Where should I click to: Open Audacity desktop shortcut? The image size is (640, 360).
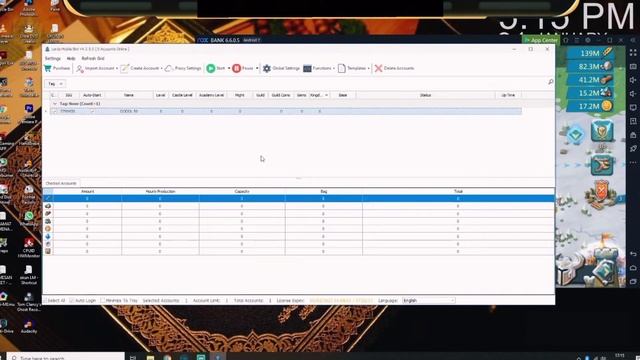29,327
